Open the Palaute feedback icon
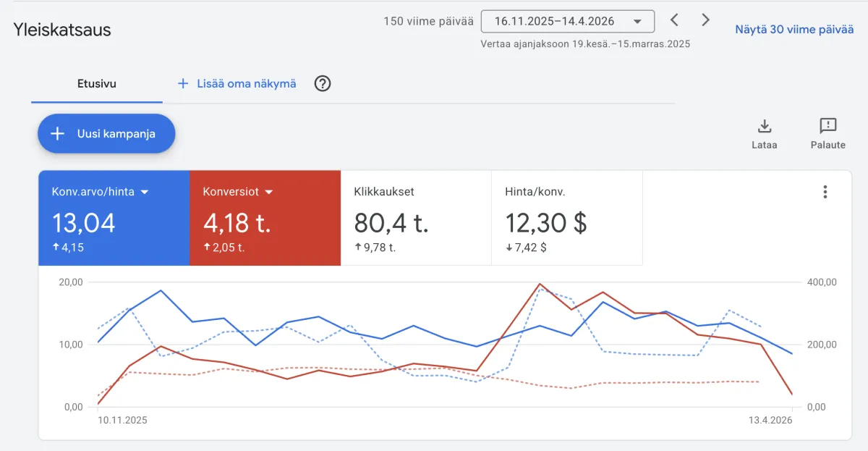This screenshot has height=451, width=868. point(828,127)
